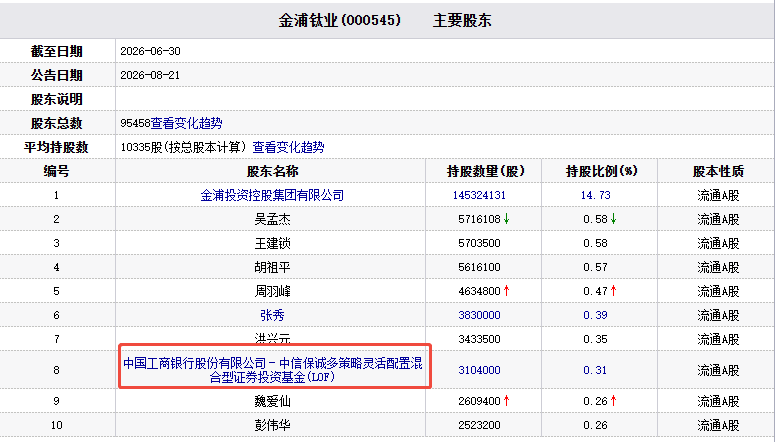This screenshot has width=781, height=442.
Task: Open shareholder 张秀 link
Action: pyautogui.click(x=272, y=315)
